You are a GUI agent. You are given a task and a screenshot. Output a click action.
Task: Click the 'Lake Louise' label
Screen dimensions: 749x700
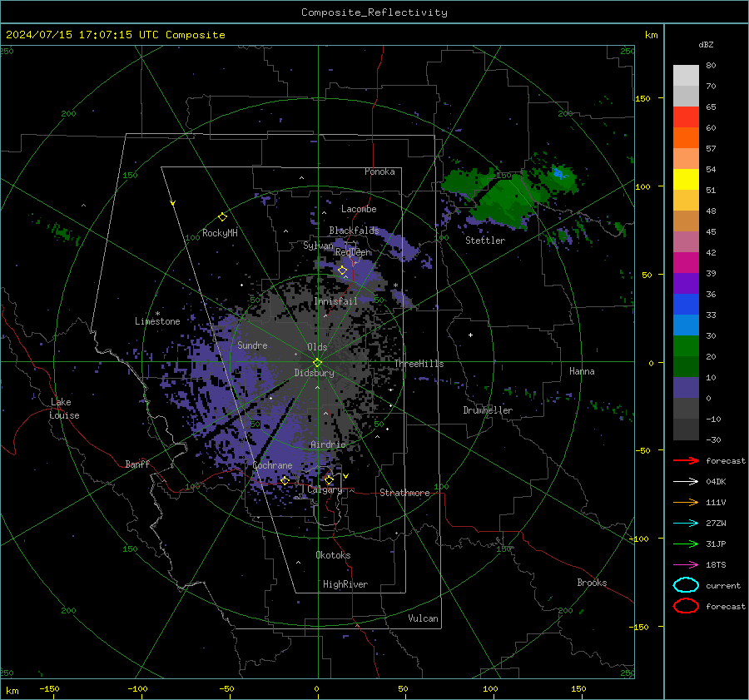pos(65,409)
